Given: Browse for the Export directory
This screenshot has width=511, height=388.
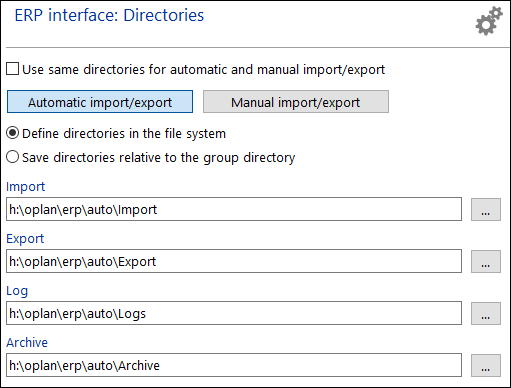Looking at the screenshot, I should pyautogui.click(x=486, y=262).
